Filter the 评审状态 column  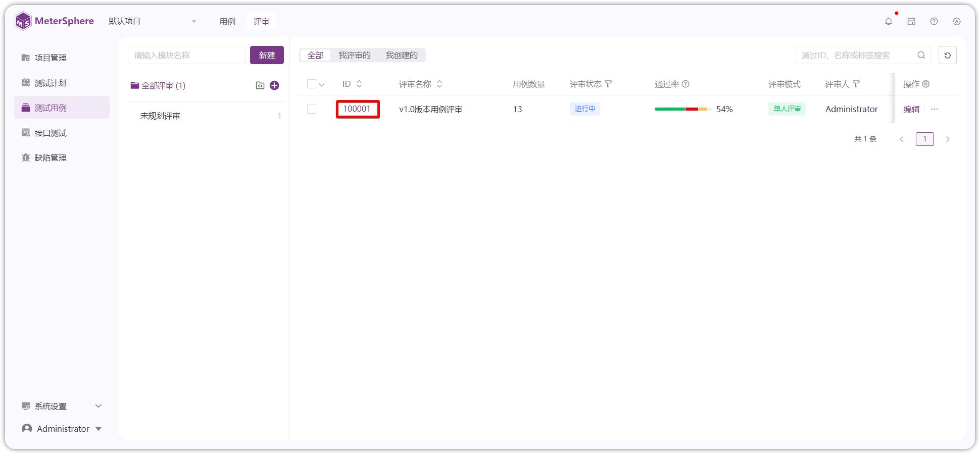[x=608, y=84]
